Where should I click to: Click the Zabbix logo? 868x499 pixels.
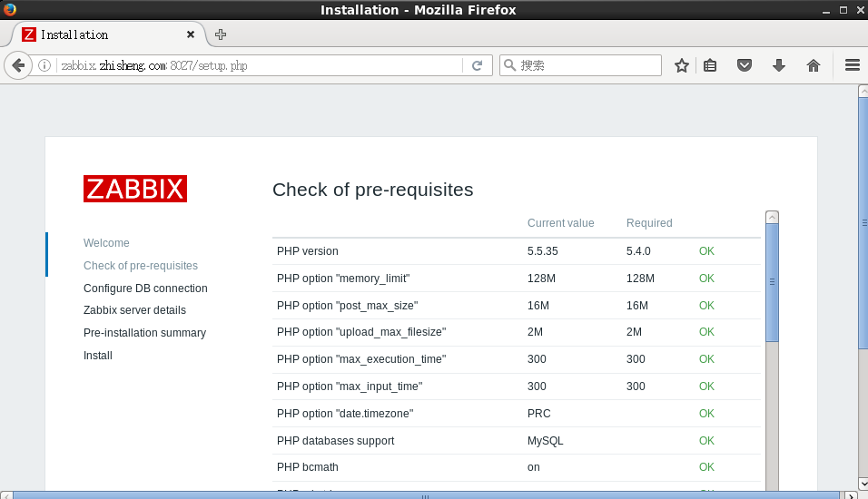point(135,189)
